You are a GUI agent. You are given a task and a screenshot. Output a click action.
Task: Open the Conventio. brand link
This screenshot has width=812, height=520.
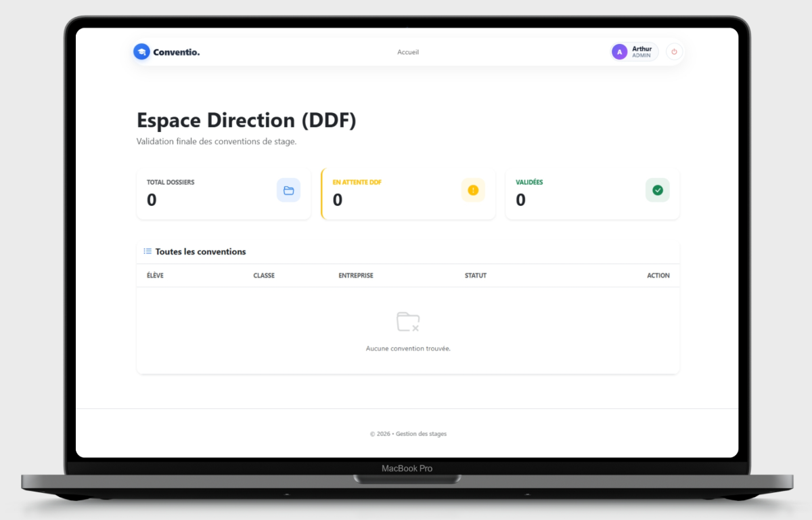point(166,51)
